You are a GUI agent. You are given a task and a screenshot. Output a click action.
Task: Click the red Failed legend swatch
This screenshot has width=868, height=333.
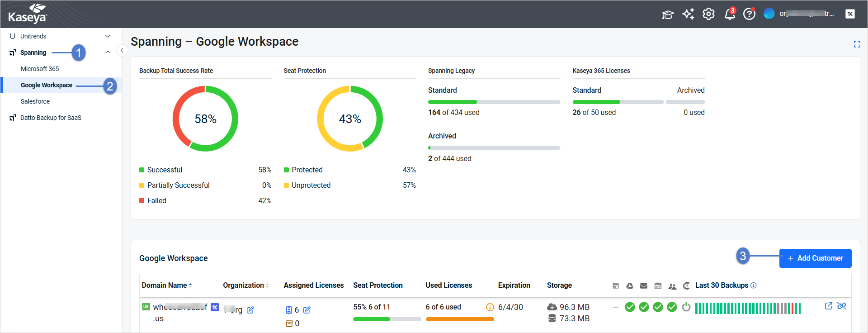pos(142,201)
